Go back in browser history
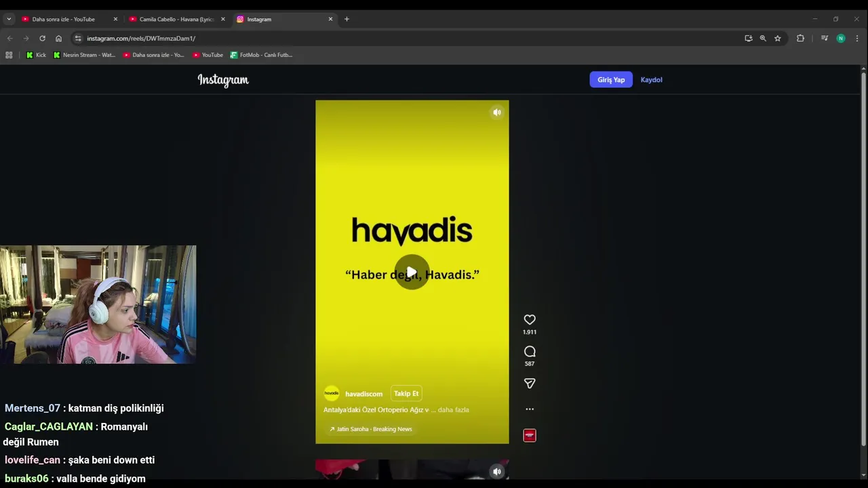This screenshot has width=868, height=488. [9, 39]
